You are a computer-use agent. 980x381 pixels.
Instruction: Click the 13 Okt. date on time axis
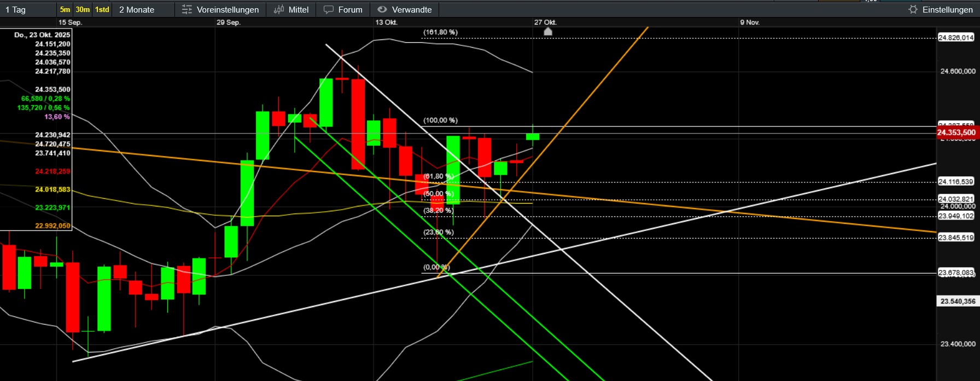tap(386, 22)
